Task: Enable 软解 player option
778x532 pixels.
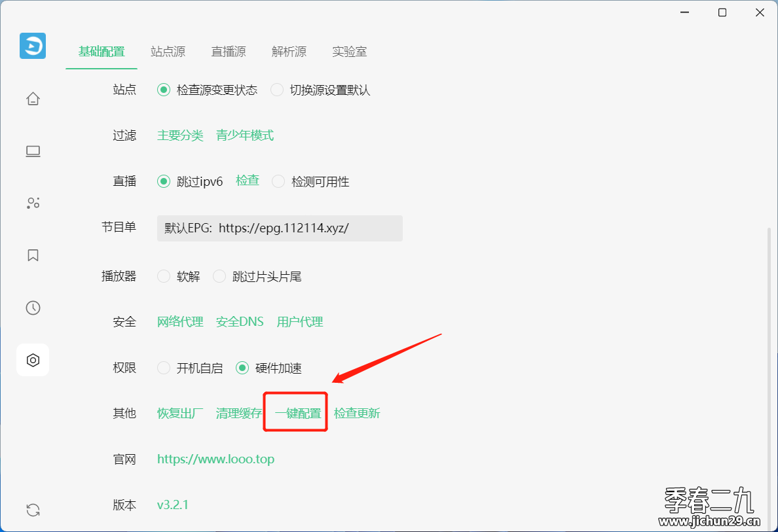Action: tap(179, 276)
